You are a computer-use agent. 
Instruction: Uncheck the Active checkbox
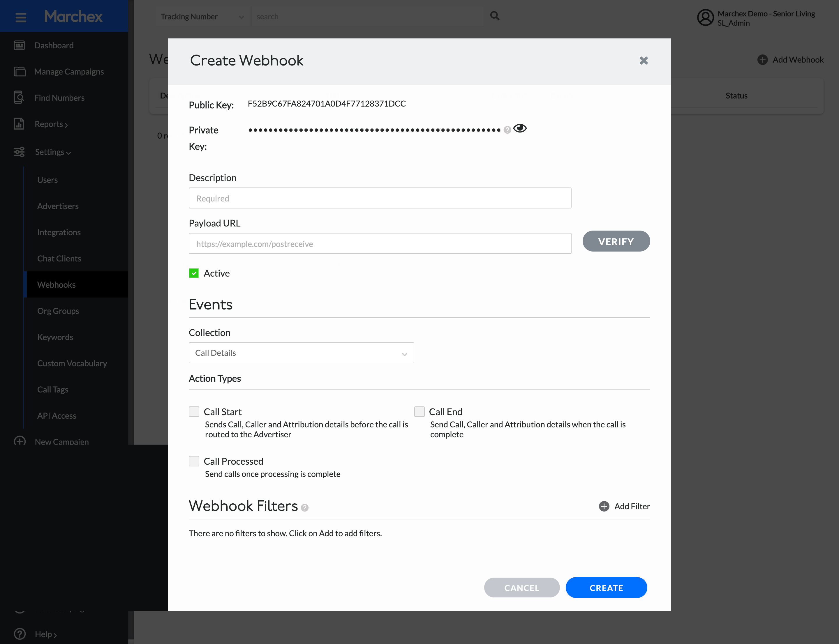click(194, 273)
